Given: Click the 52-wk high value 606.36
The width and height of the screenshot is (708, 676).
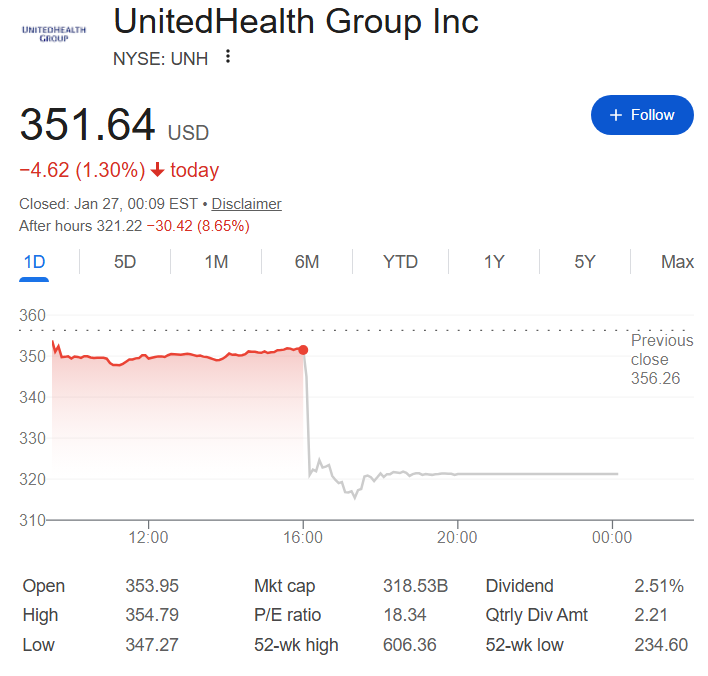Looking at the screenshot, I should pyautogui.click(x=410, y=645).
